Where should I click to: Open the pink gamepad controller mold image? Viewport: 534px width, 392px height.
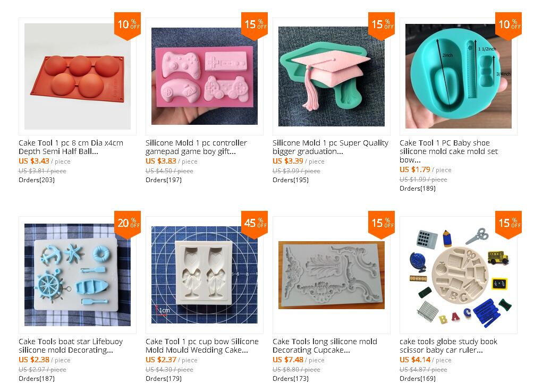click(x=205, y=76)
